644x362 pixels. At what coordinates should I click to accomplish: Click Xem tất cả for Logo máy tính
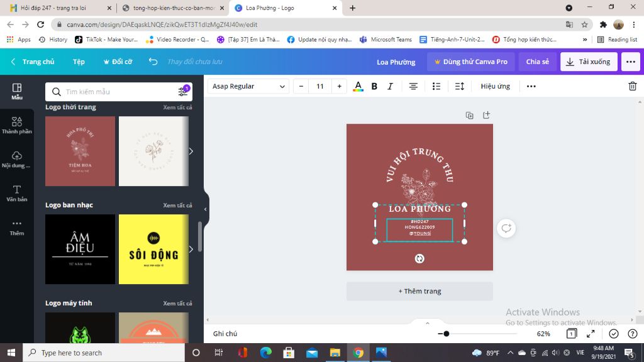177,304
